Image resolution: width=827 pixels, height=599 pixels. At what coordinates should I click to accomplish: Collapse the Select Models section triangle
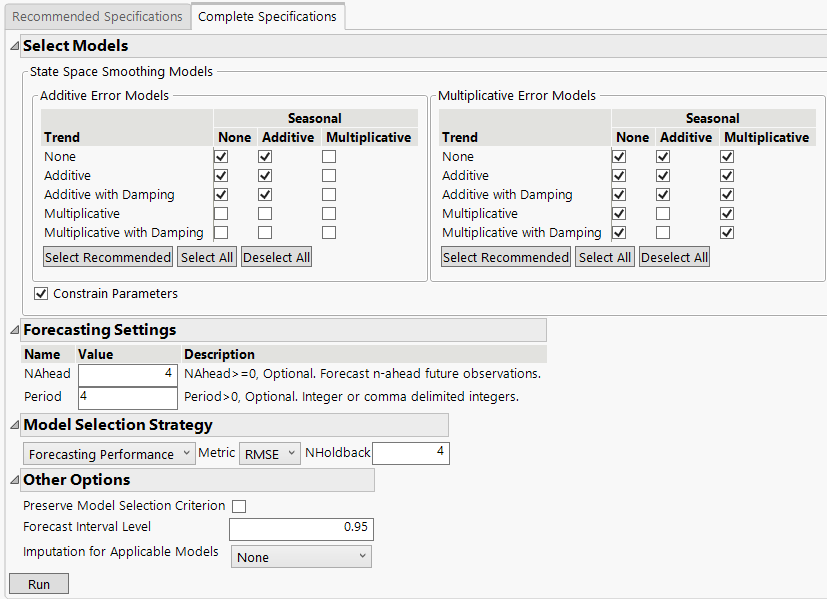click(x=14, y=46)
